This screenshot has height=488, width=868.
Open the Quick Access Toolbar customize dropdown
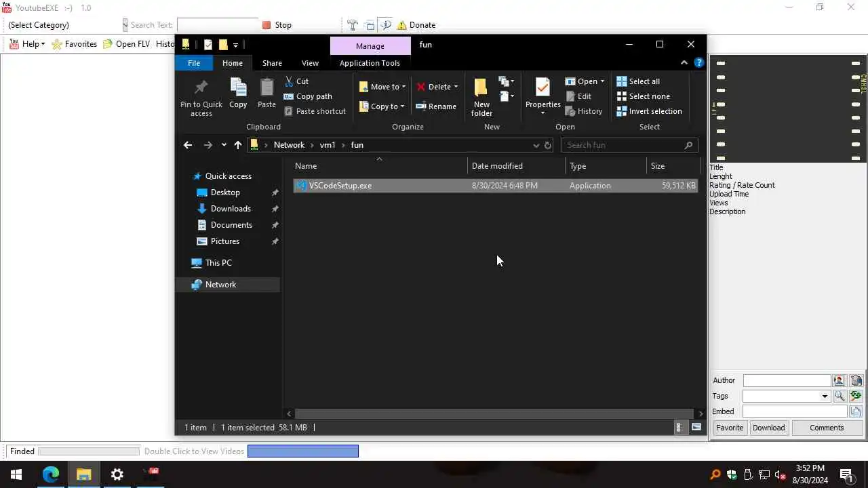(x=235, y=45)
